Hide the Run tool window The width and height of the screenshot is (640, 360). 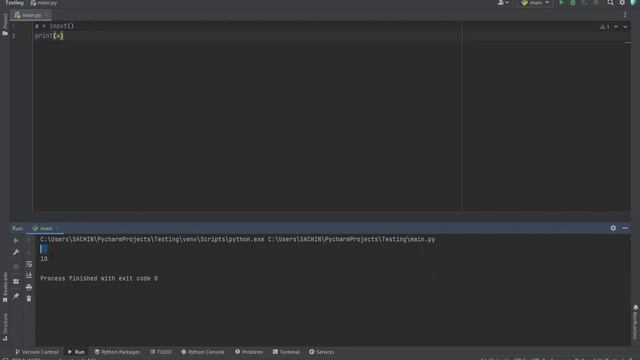tap(625, 228)
